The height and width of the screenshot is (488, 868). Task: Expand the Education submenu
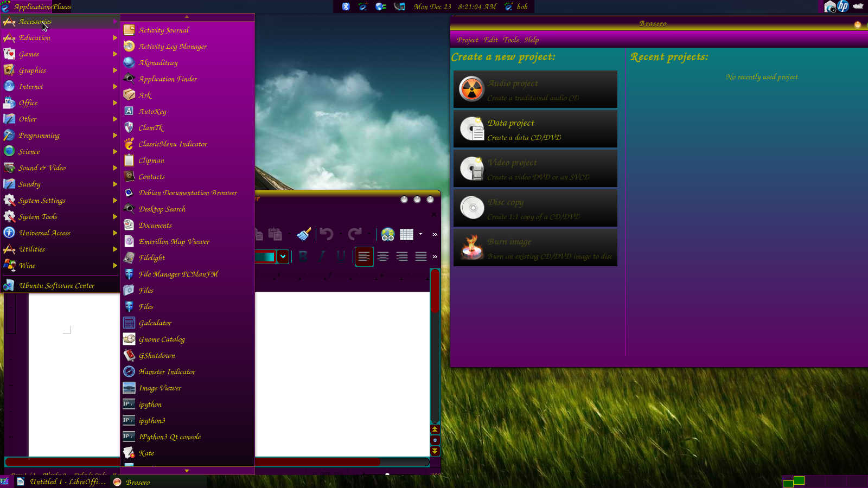pyautogui.click(x=60, y=37)
